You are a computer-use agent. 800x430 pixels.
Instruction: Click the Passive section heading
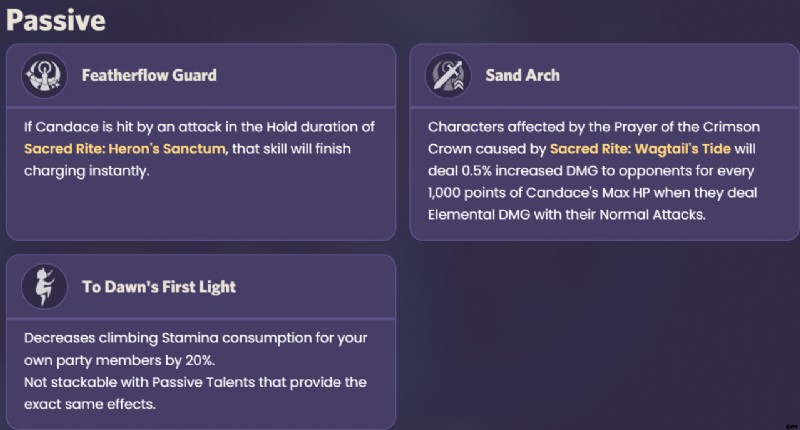point(56,20)
